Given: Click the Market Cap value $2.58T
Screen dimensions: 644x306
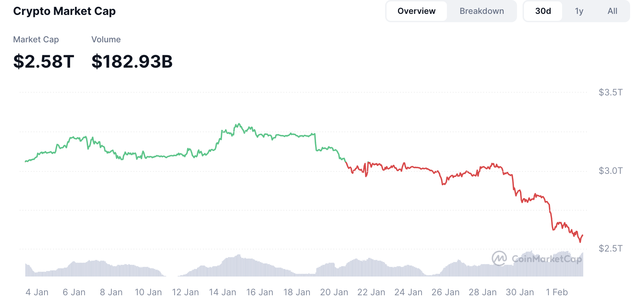Looking at the screenshot, I should [x=43, y=61].
